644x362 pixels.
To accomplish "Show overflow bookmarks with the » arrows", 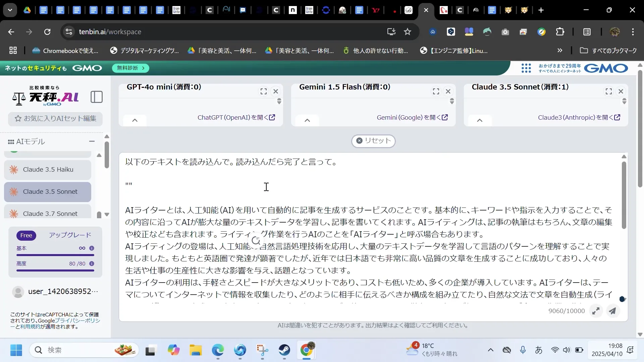I will click(x=559, y=50).
